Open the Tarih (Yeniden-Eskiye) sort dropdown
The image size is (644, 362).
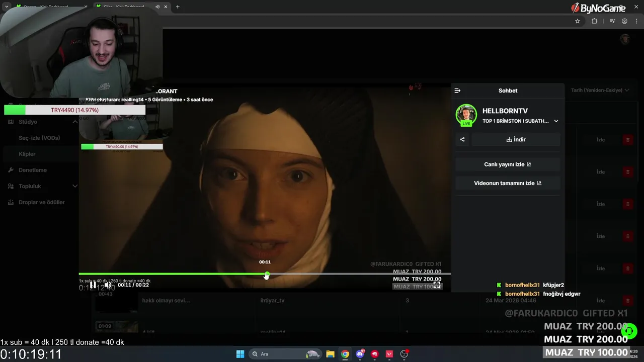(600, 90)
